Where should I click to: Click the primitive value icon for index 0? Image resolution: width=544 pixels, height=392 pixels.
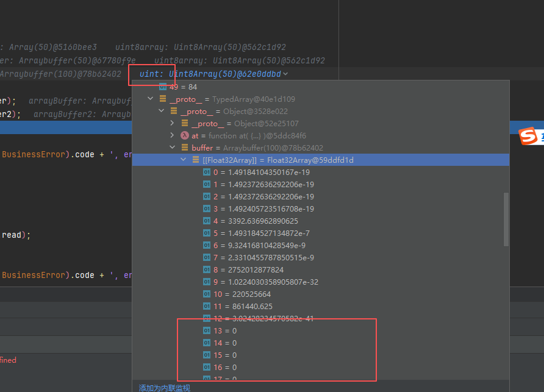(207, 172)
